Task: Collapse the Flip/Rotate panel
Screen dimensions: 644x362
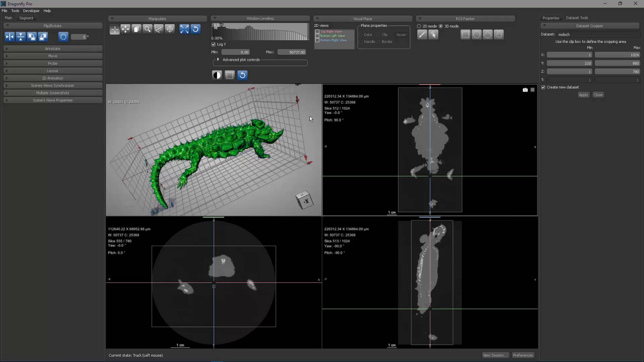Action: [x=6, y=25]
